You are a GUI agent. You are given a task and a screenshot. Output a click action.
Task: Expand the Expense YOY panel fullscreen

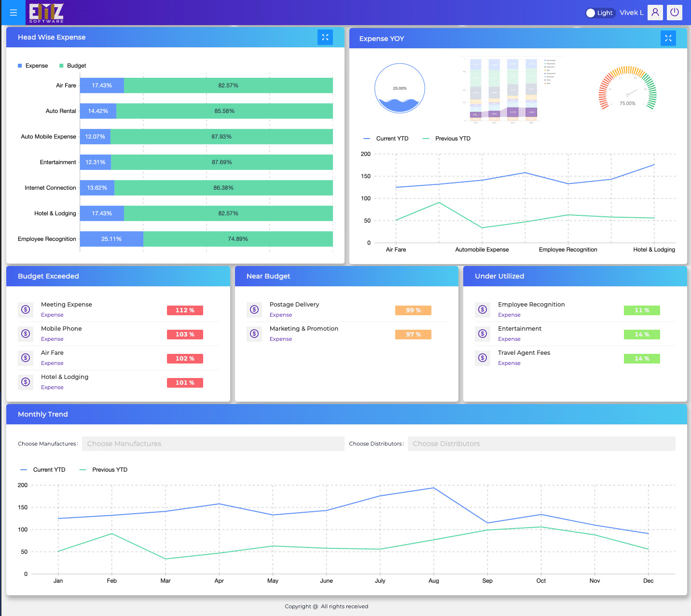coord(668,38)
